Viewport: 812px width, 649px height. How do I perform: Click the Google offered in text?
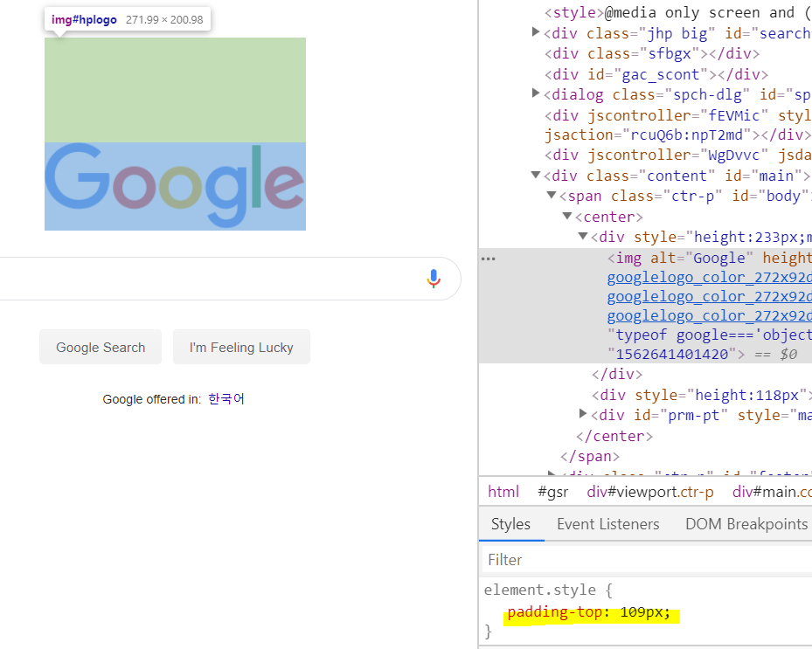(x=152, y=399)
